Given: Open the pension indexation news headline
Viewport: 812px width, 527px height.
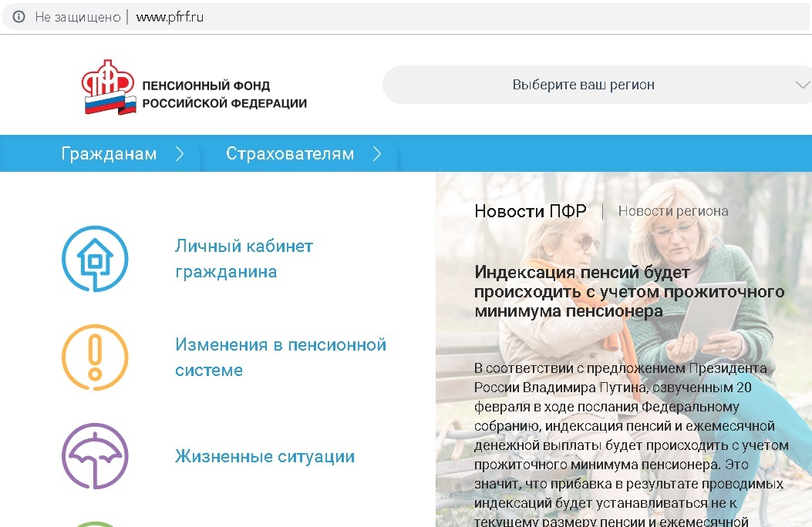Looking at the screenshot, I should tap(628, 291).
